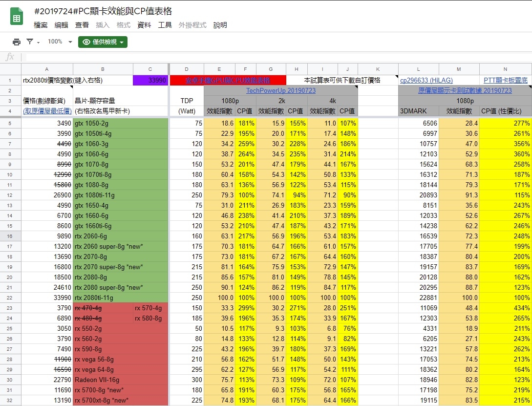Open the filter views dropdown arrow
532x406 pixels.
pos(38,43)
